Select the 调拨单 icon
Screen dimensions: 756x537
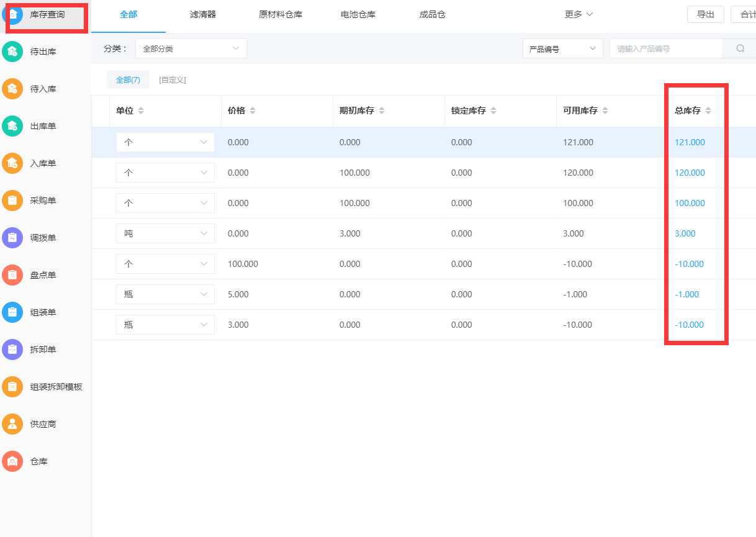click(x=12, y=238)
